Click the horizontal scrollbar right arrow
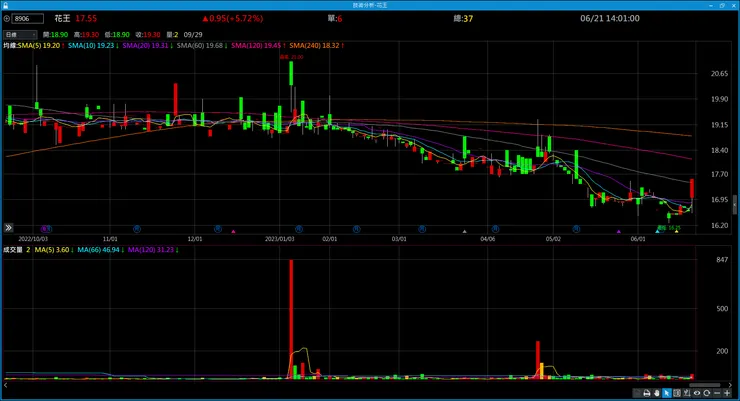Screen dimensions: 740x401 pyautogui.click(x=731, y=385)
